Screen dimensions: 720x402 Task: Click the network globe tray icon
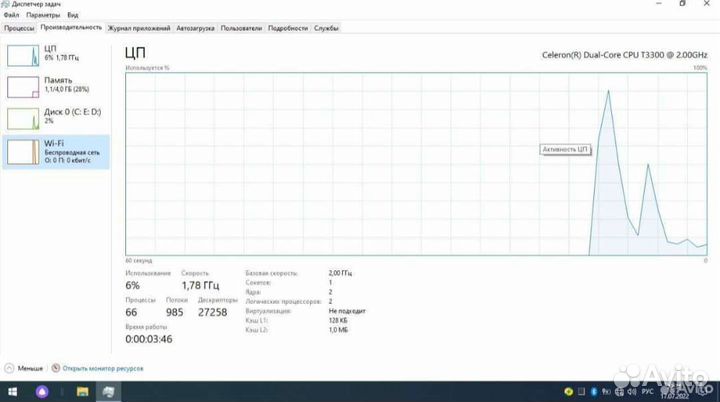tap(619, 391)
